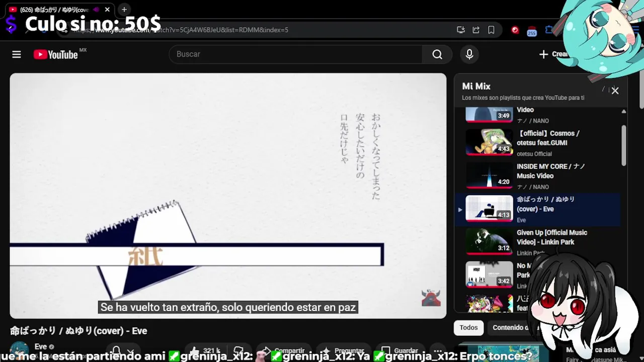Open the INSIDE MY CORE thumbnail showing 4:20

pyautogui.click(x=489, y=175)
